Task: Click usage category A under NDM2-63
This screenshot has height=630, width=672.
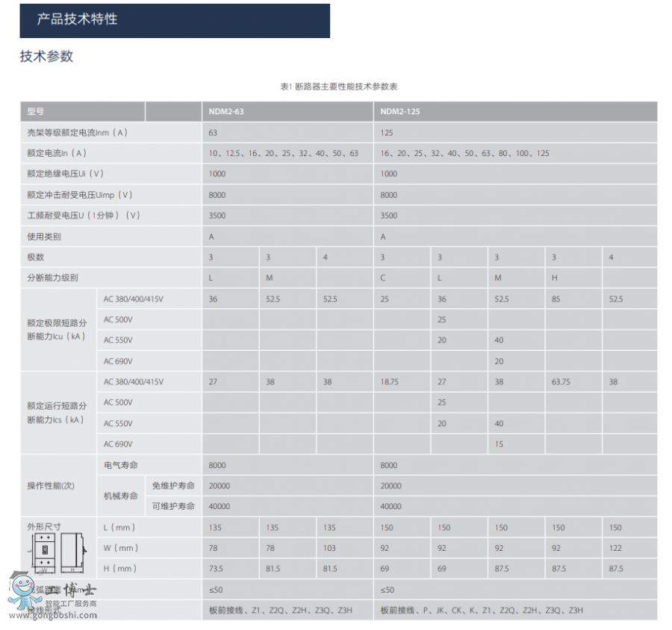Action: [211, 237]
